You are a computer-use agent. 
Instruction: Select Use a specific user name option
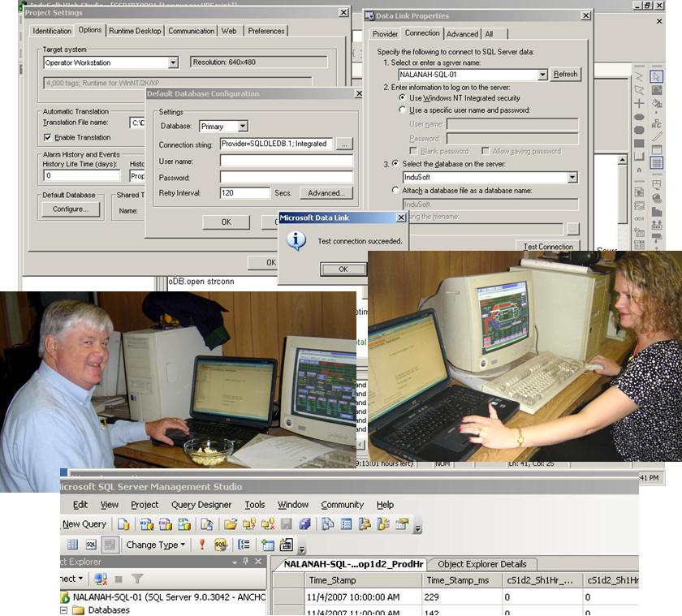coord(404,110)
